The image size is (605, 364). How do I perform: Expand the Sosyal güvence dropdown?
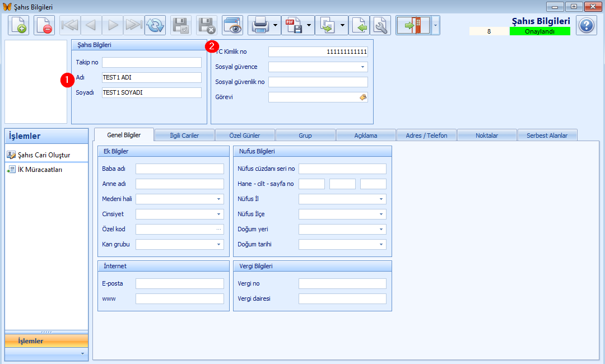362,67
